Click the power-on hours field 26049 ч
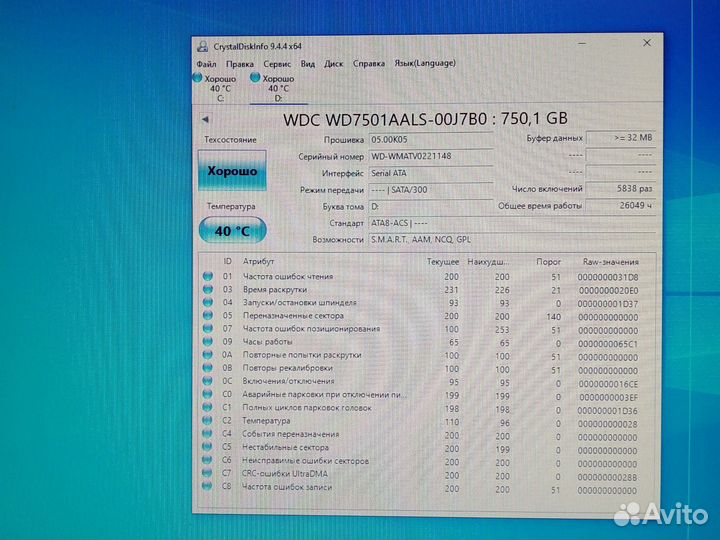 click(621, 206)
